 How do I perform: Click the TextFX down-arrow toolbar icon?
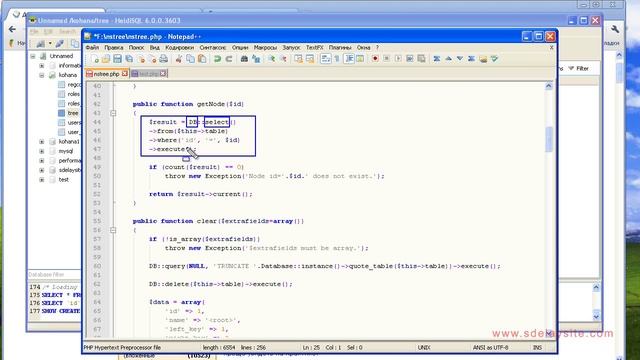460,59
